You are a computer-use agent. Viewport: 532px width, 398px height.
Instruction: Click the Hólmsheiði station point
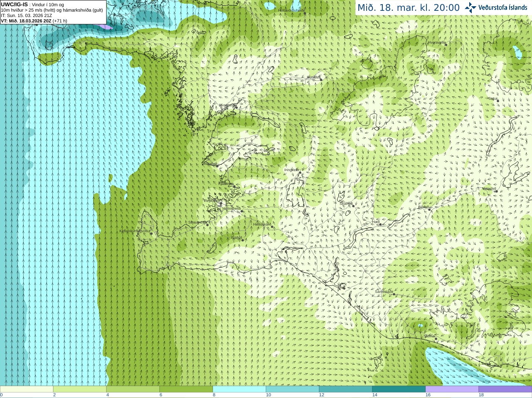coord(241,211)
